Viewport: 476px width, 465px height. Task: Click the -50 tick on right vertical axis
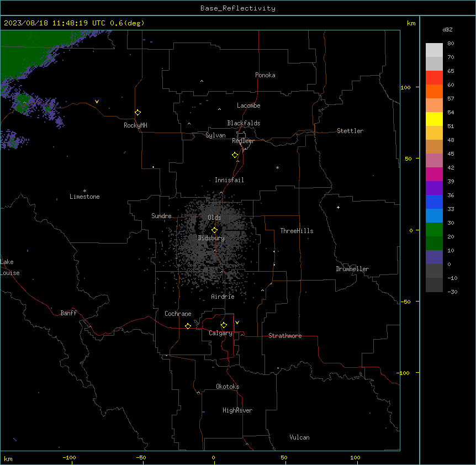(405, 302)
